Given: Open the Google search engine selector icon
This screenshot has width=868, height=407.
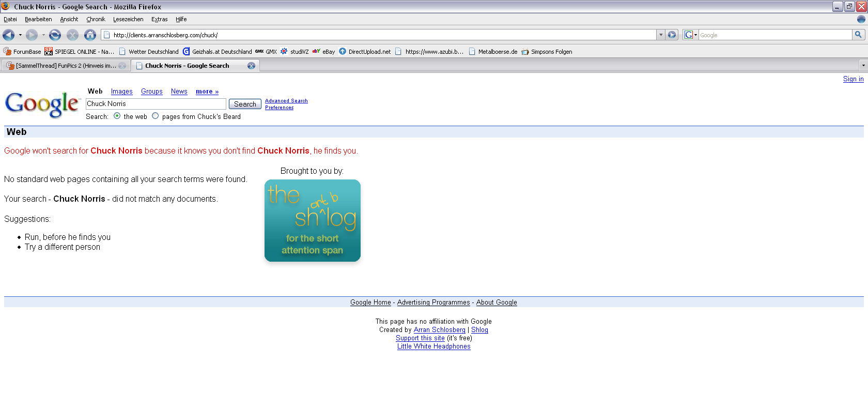Looking at the screenshot, I should click(x=690, y=35).
